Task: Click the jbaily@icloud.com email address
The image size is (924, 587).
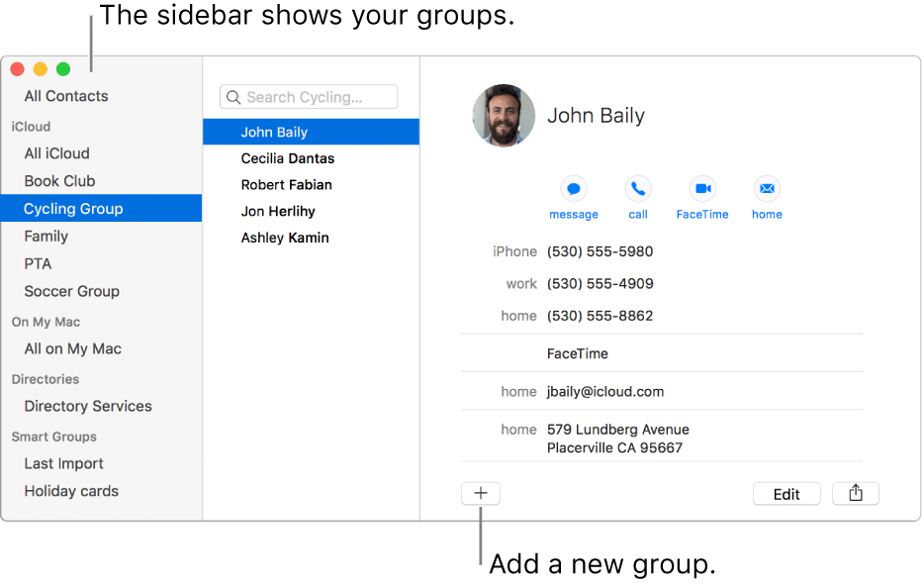Action: click(604, 392)
